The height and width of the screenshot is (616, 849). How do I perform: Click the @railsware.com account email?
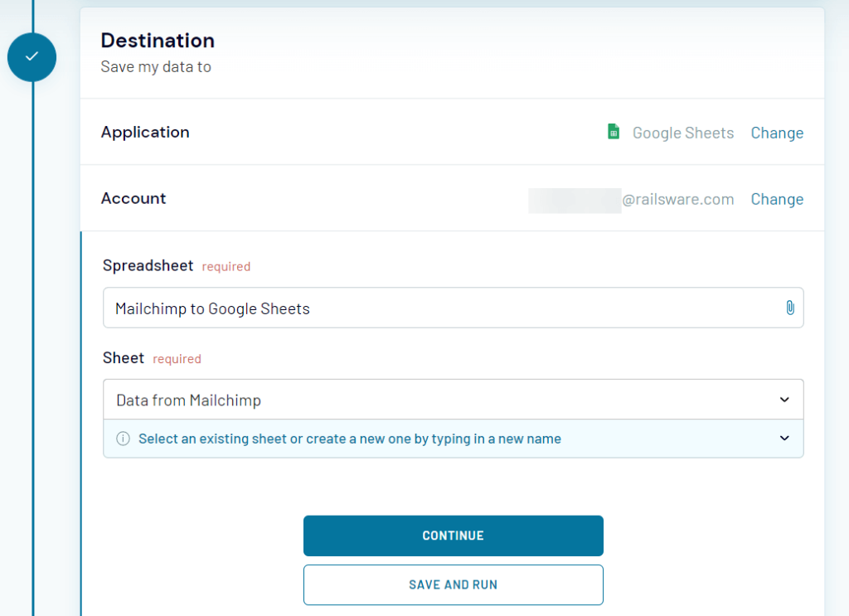point(677,199)
